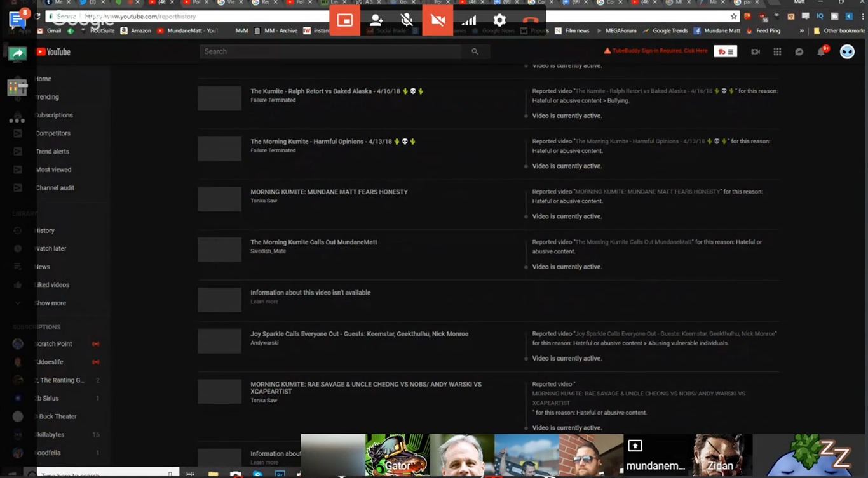Click the Andywarski channel name
Screen dimensions: 868x478
coord(264,343)
